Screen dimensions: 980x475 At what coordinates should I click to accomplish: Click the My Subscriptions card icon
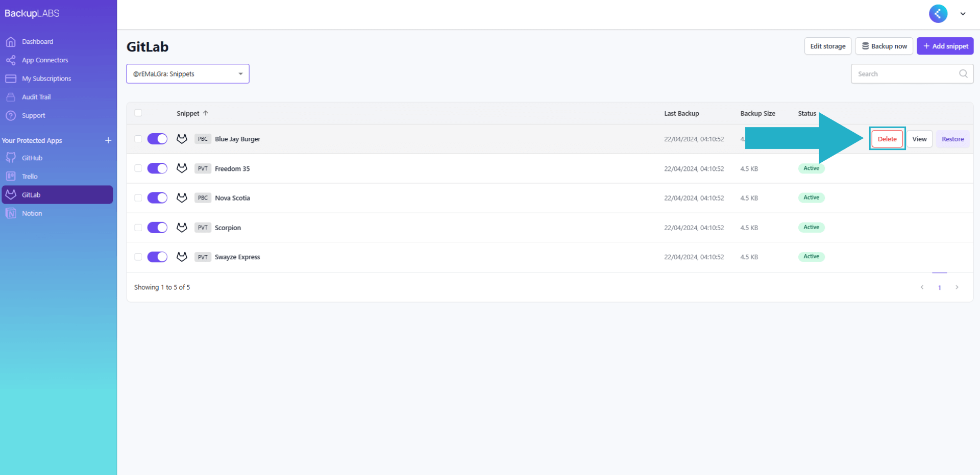(x=11, y=79)
